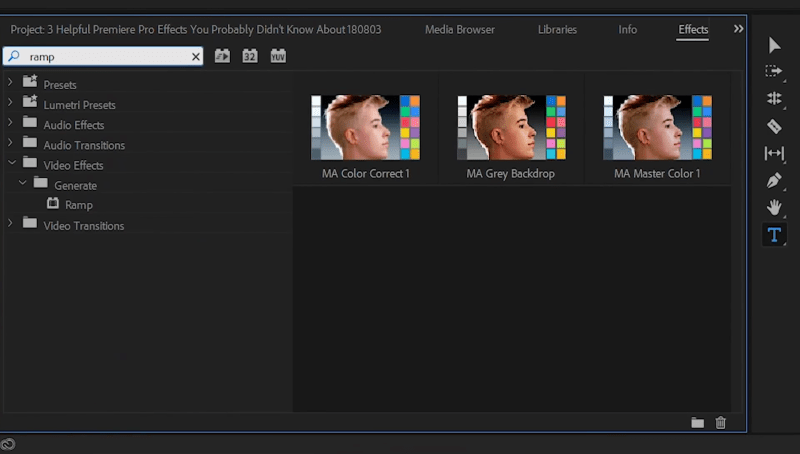Select the Ramp effect
The width and height of the screenshot is (800, 454).
pyautogui.click(x=79, y=205)
